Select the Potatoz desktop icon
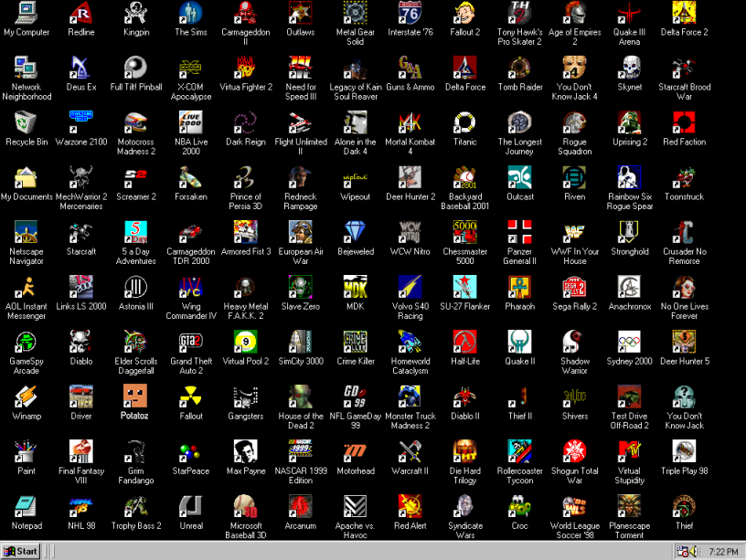 coord(136,397)
